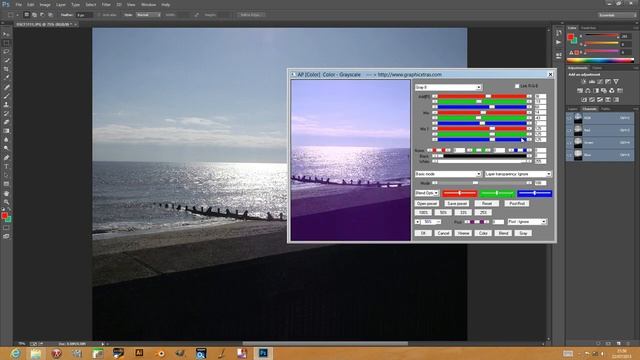640x360 pixels.
Task: Add a Levels adjustment
Action: [592, 82]
